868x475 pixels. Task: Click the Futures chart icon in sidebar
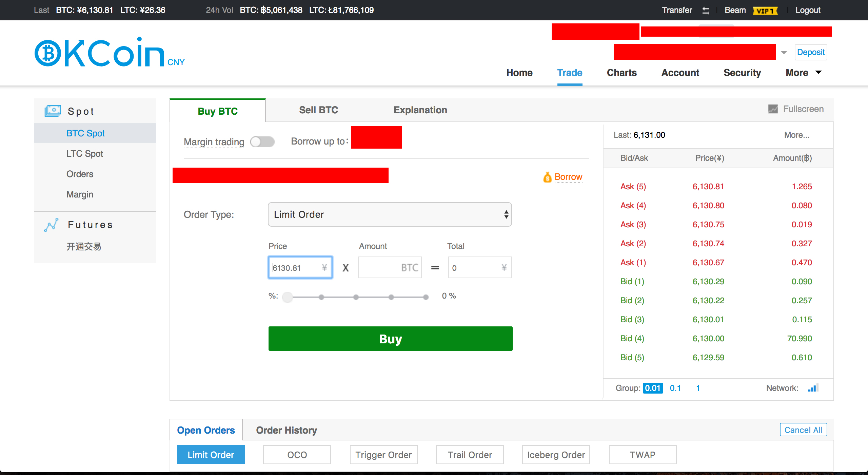click(x=51, y=225)
